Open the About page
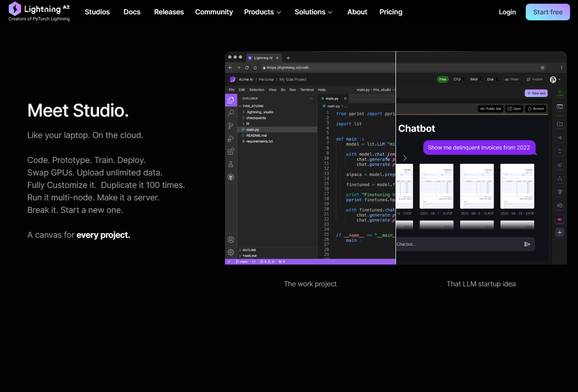Viewport: 578px width, 392px height. (x=357, y=12)
